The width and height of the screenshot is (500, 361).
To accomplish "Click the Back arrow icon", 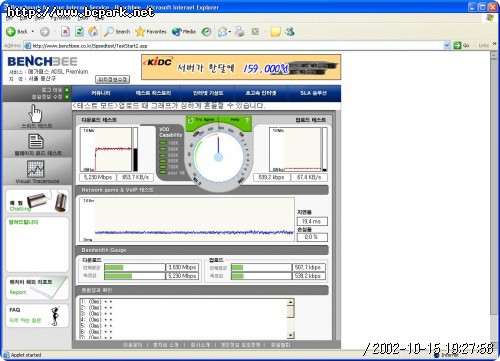I will 11,32.
